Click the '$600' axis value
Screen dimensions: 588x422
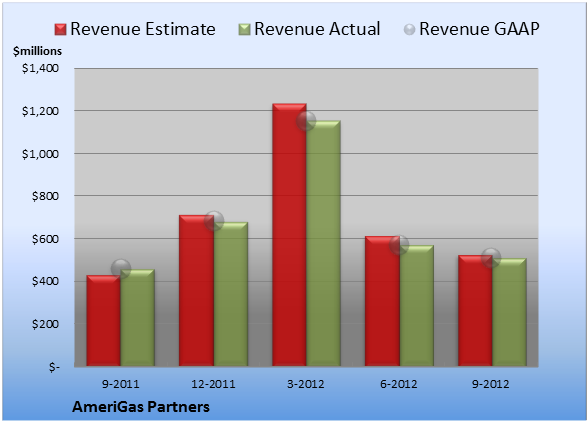coord(45,239)
